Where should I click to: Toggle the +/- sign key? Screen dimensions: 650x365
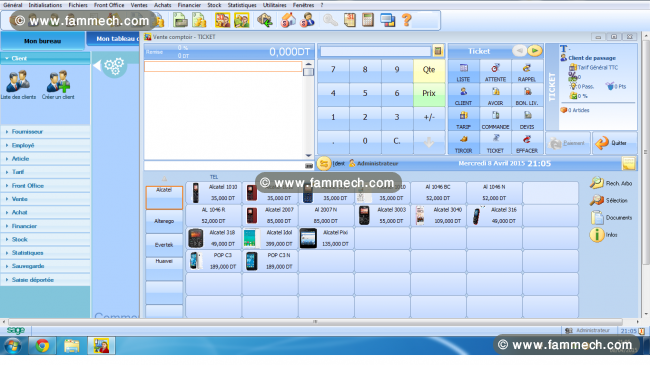click(x=429, y=117)
